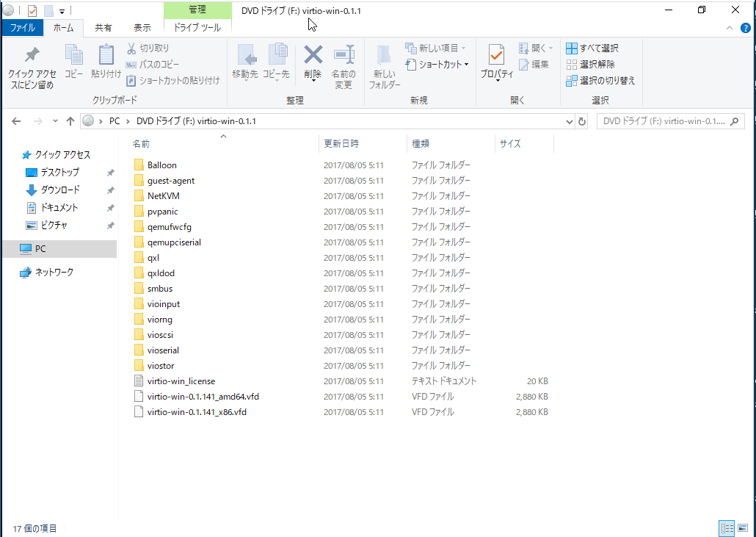Click the Edit (編集) ribbon button

[x=534, y=64]
